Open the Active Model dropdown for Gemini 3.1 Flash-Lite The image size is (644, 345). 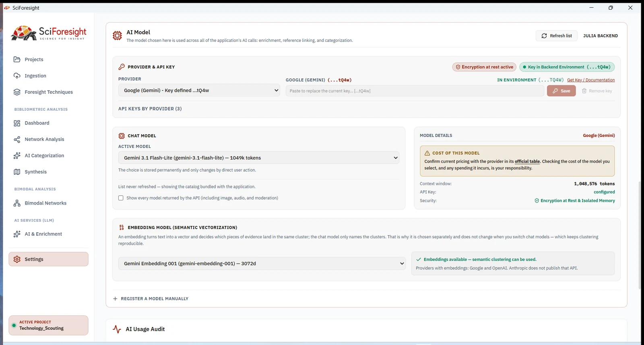(259, 158)
